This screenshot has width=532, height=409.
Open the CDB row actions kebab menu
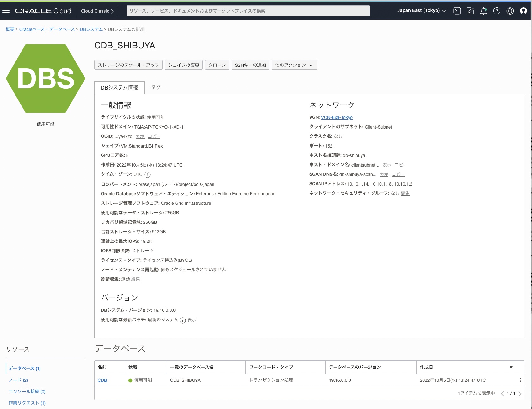tap(521, 380)
